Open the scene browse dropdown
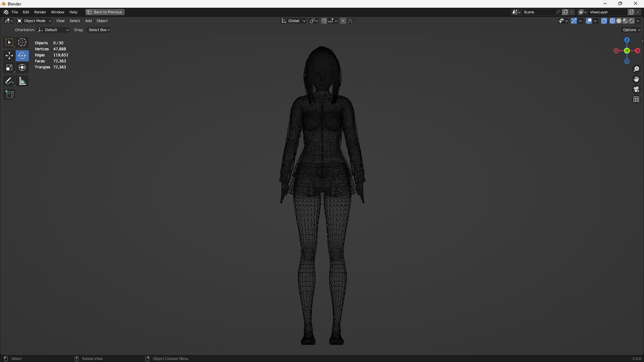The width and height of the screenshot is (644, 362). [x=516, y=12]
